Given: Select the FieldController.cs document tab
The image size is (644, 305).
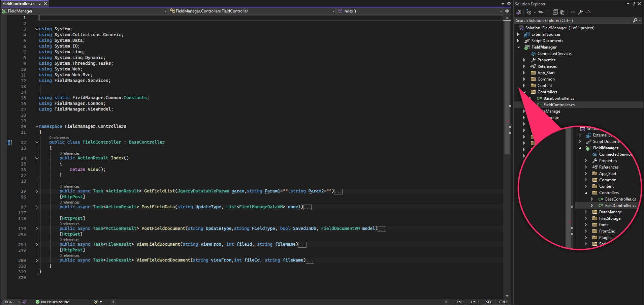Looking at the screenshot, I should [x=19, y=4].
